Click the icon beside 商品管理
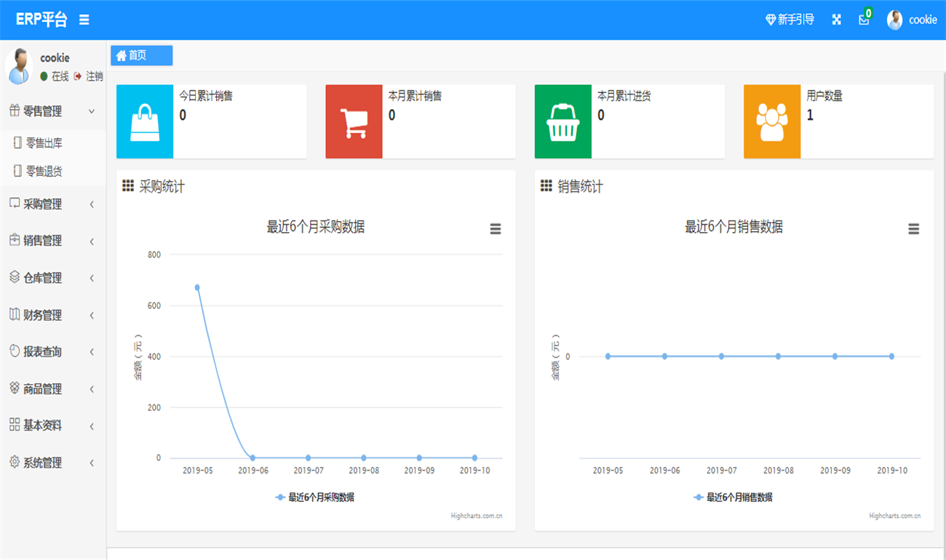Viewport: 946px width, 560px height. [x=15, y=388]
